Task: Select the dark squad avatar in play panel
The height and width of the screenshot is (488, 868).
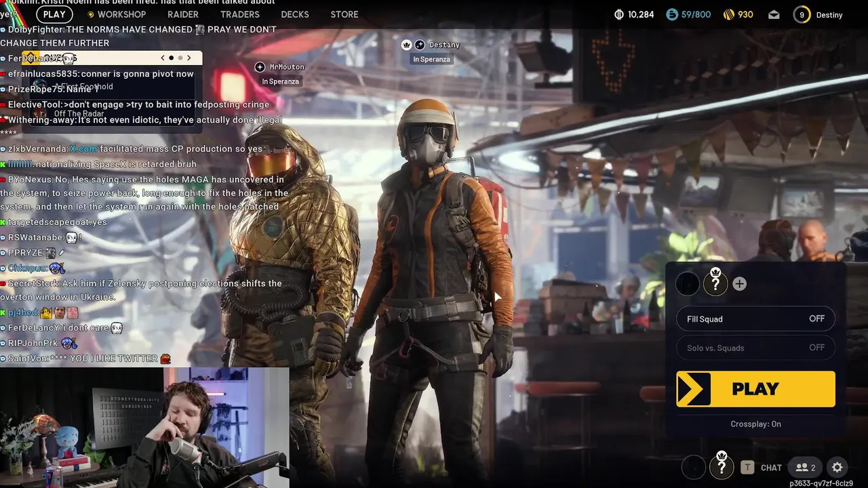Action: 688,284
